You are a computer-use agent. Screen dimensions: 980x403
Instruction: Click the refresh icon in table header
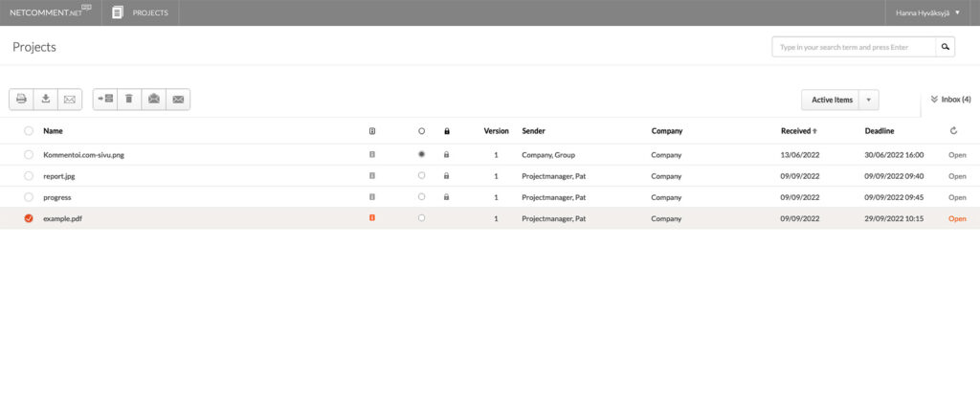tap(953, 131)
